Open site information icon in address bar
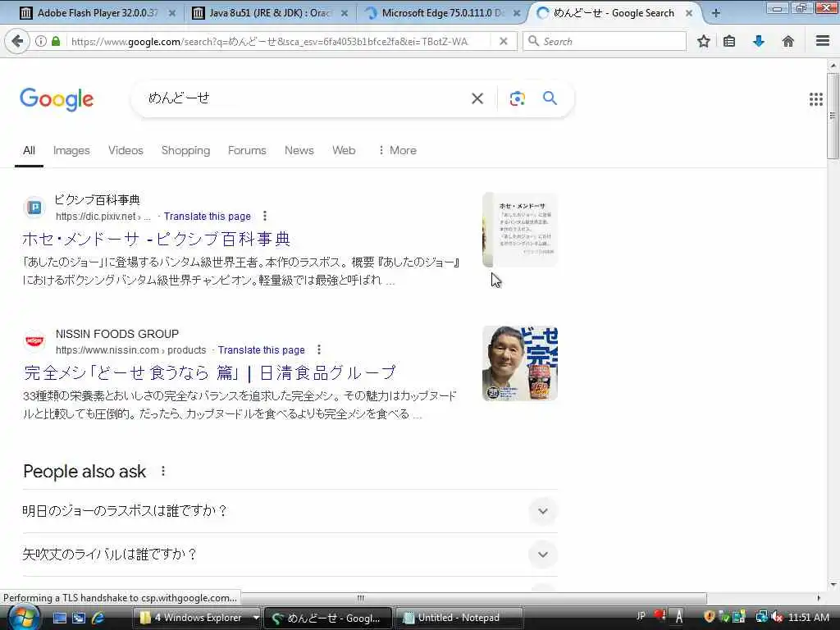The height and width of the screenshot is (630, 840). coord(41,41)
